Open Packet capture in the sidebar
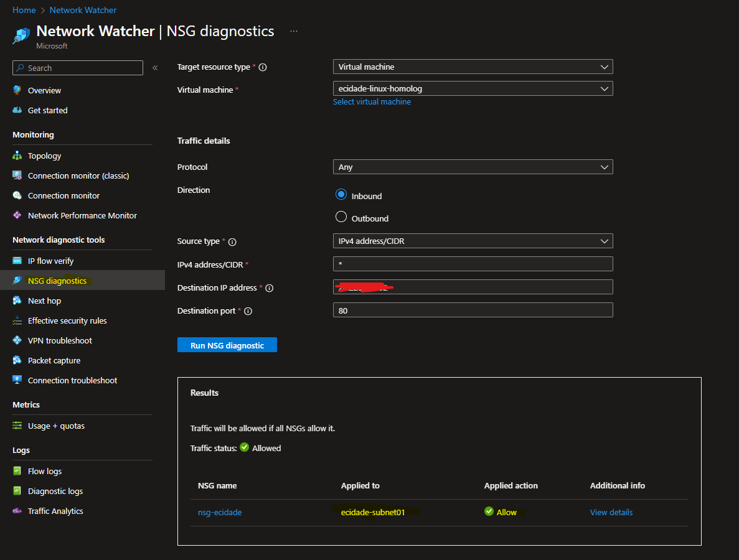The image size is (739, 560). pos(54,360)
